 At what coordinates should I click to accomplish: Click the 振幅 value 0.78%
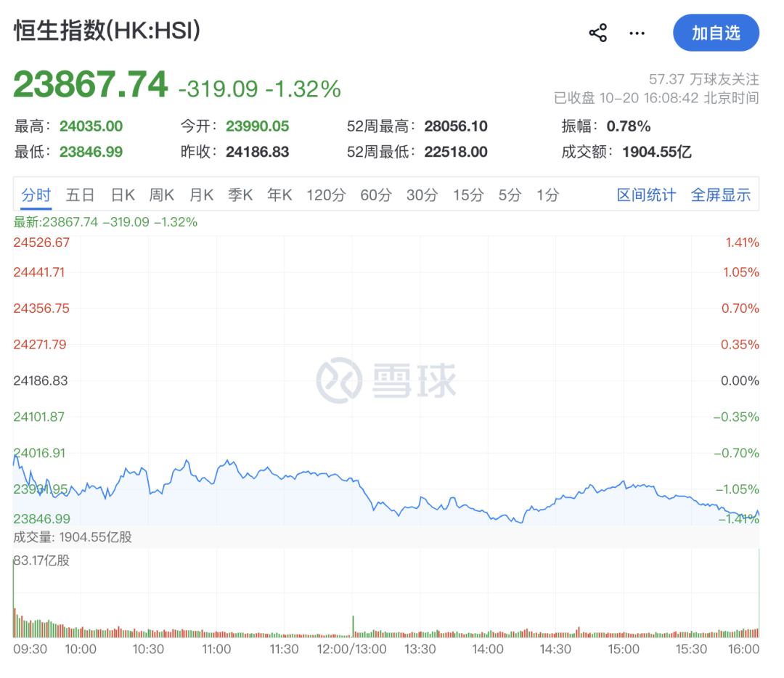click(629, 126)
